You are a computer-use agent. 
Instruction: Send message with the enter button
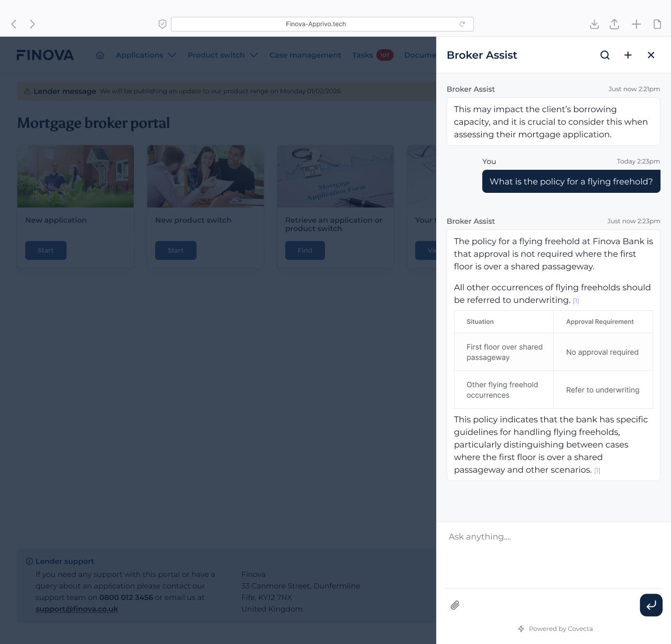(x=651, y=605)
